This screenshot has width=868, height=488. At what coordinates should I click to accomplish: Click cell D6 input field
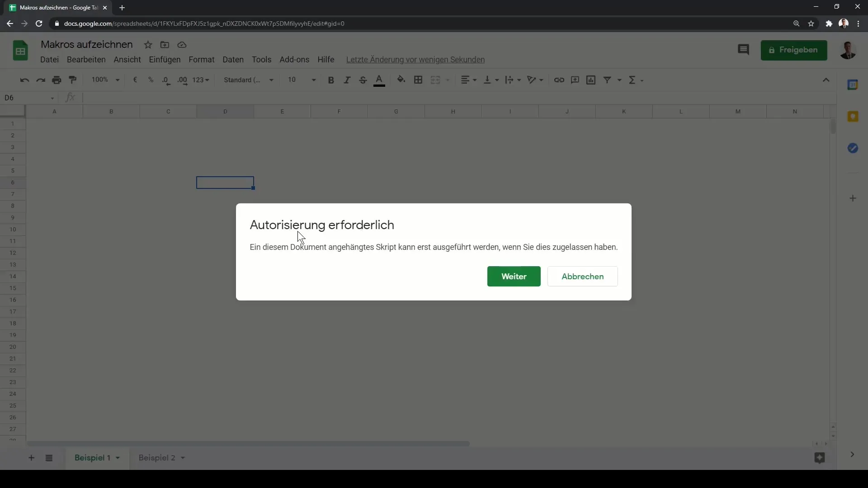225,183
